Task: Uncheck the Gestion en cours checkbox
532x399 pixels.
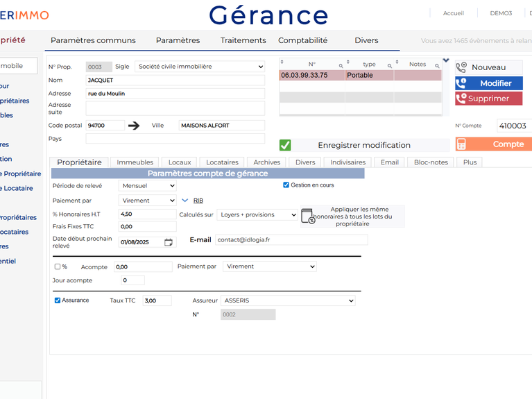Action: 286,185
